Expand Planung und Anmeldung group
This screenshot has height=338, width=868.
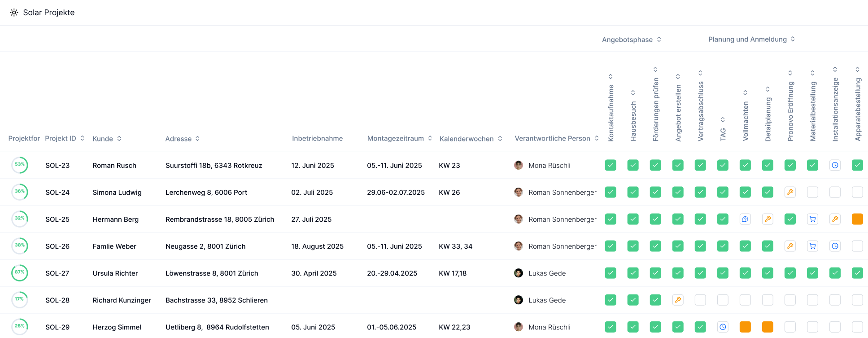pyautogui.click(x=793, y=39)
